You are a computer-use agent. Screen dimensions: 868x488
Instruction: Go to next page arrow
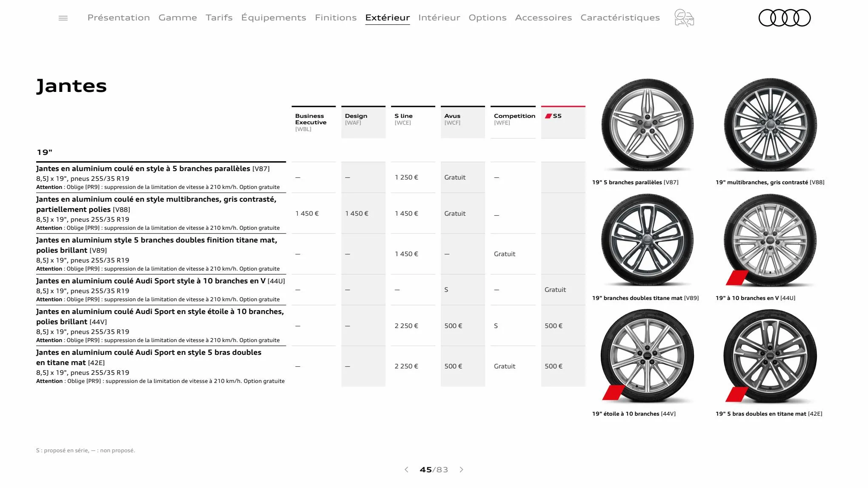click(462, 470)
